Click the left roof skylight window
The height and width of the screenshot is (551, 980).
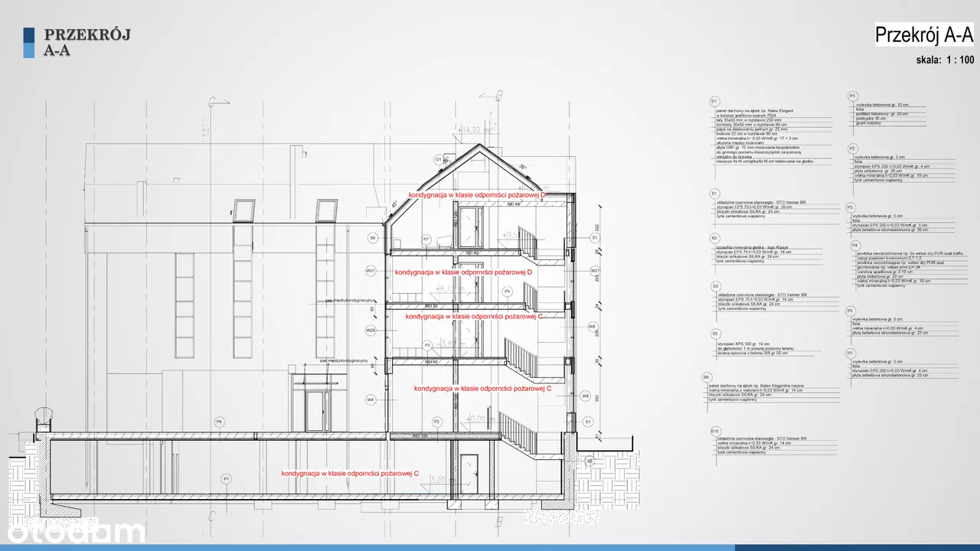click(x=244, y=209)
